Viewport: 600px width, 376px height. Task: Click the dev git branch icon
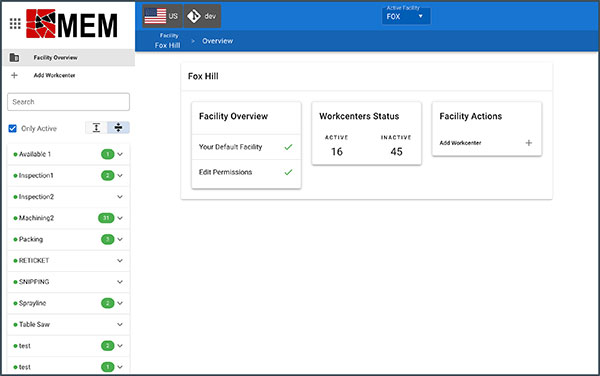(x=194, y=16)
